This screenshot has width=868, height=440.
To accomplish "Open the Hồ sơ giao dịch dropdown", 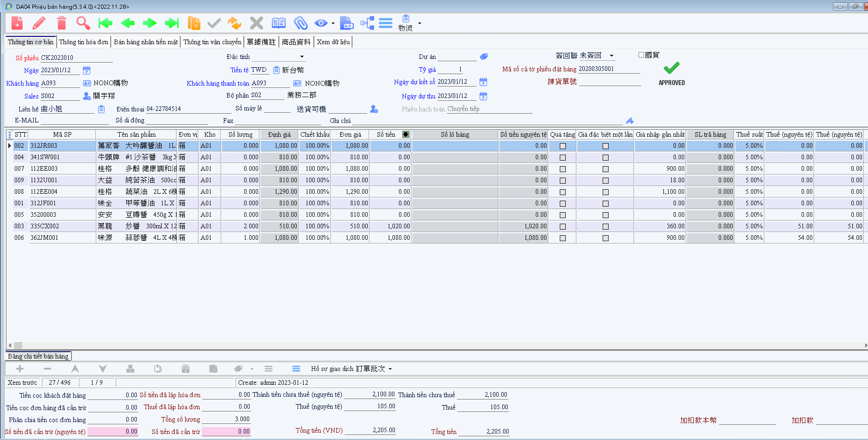I will click(x=390, y=369).
